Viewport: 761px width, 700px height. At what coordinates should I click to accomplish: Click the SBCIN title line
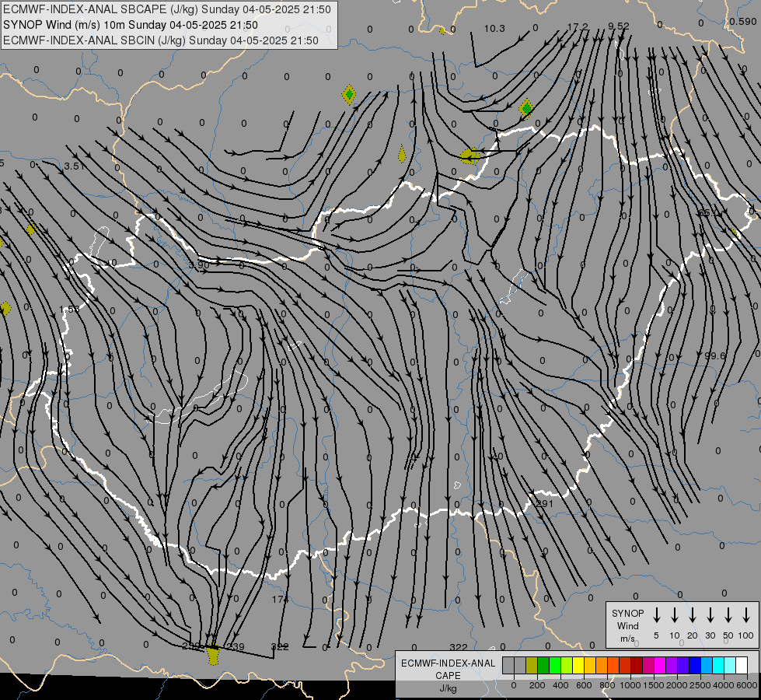(161, 40)
